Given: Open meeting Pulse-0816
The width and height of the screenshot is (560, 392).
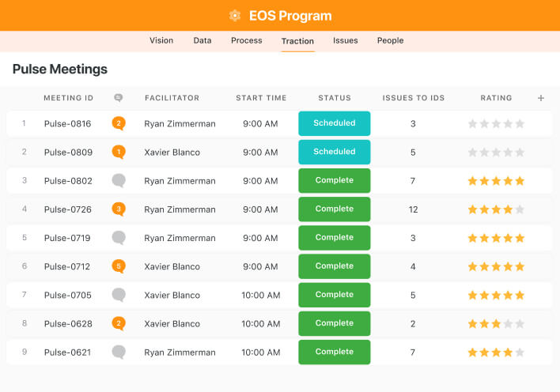Looking at the screenshot, I should point(67,124).
